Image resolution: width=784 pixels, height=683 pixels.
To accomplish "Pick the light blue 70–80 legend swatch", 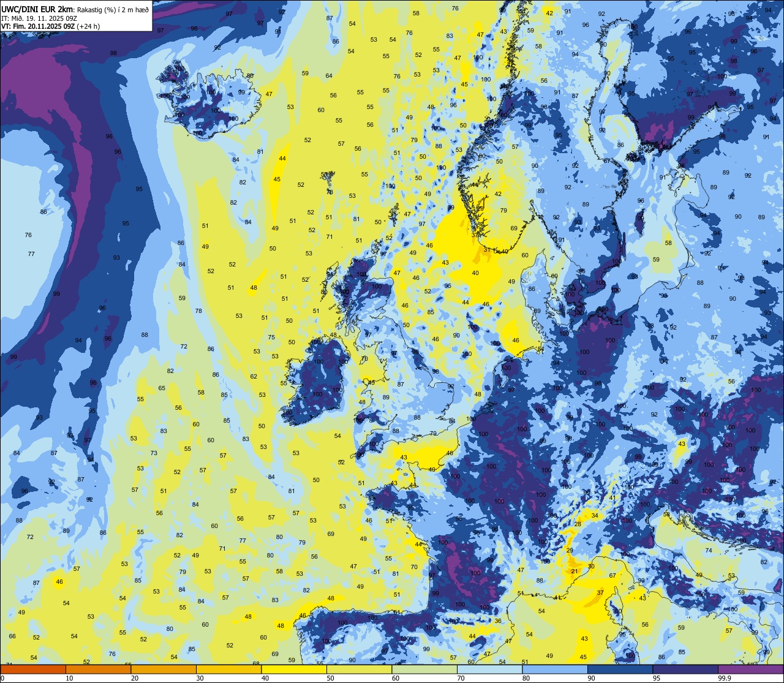I will tap(490, 669).
